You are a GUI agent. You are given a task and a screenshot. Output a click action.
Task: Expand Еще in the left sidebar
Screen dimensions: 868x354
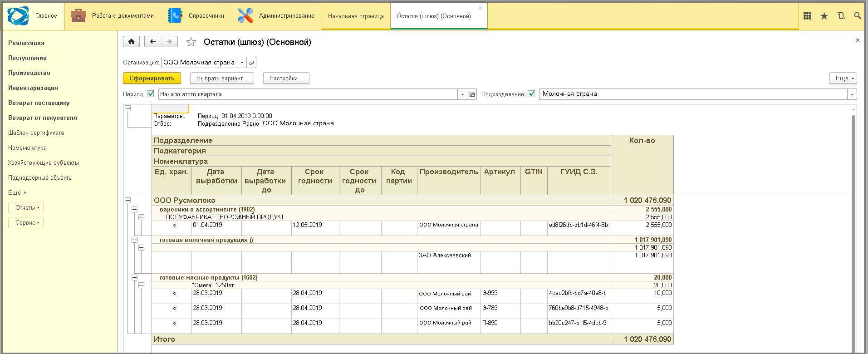point(17,192)
